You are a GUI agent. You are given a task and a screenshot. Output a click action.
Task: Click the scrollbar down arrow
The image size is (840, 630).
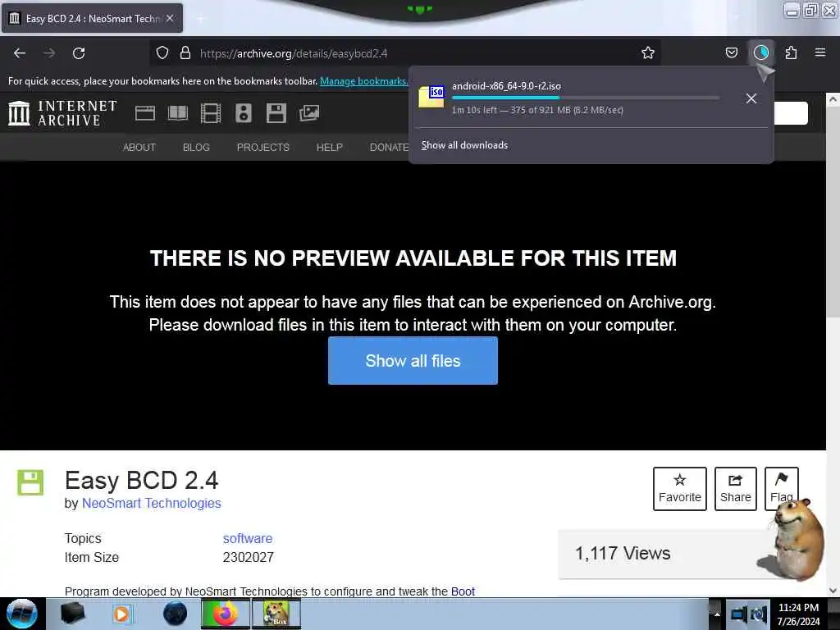tap(833, 591)
